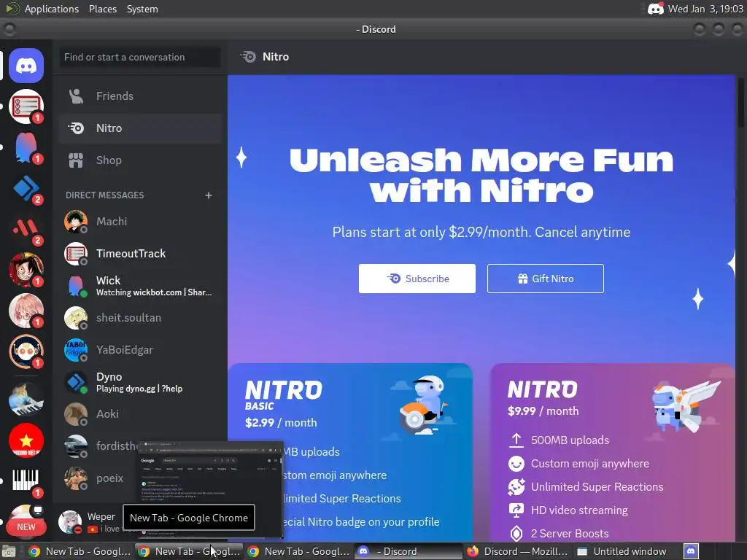Click the Gift Nitro button
Image resolution: width=747 pixels, height=560 pixels.
(546, 279)
